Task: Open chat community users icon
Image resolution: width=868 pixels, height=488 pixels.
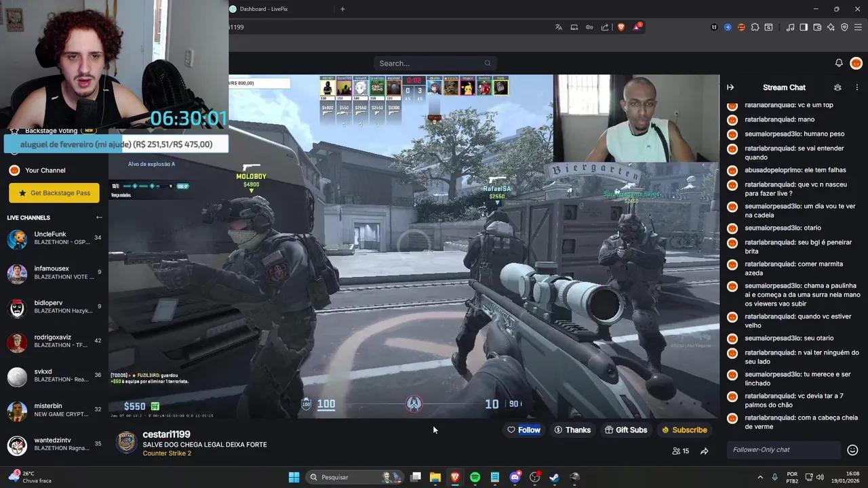Action: (x=837, y=87)
